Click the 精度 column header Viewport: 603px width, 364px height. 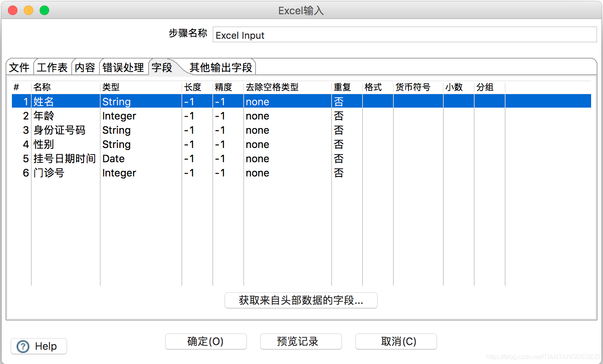pos(228,87)
